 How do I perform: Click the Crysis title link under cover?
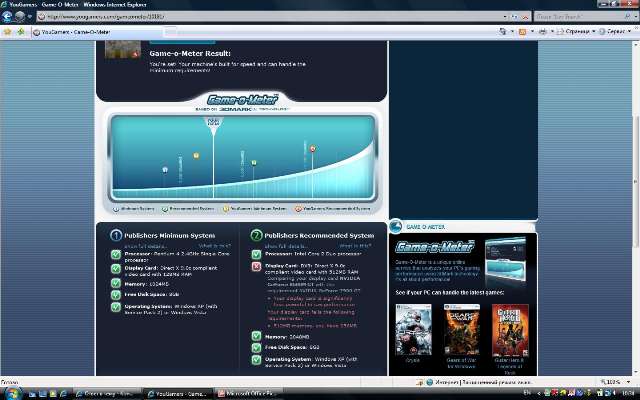(413, 360)
